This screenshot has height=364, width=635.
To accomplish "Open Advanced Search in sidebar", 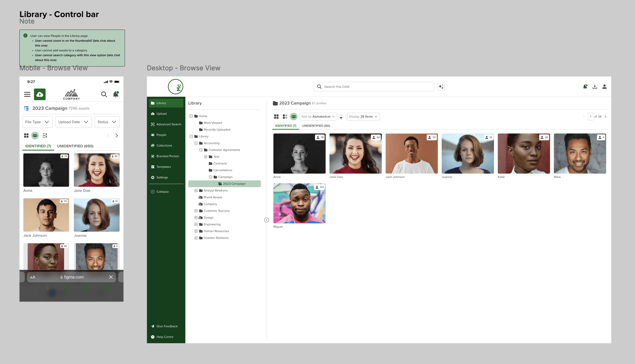I will 169,124.
